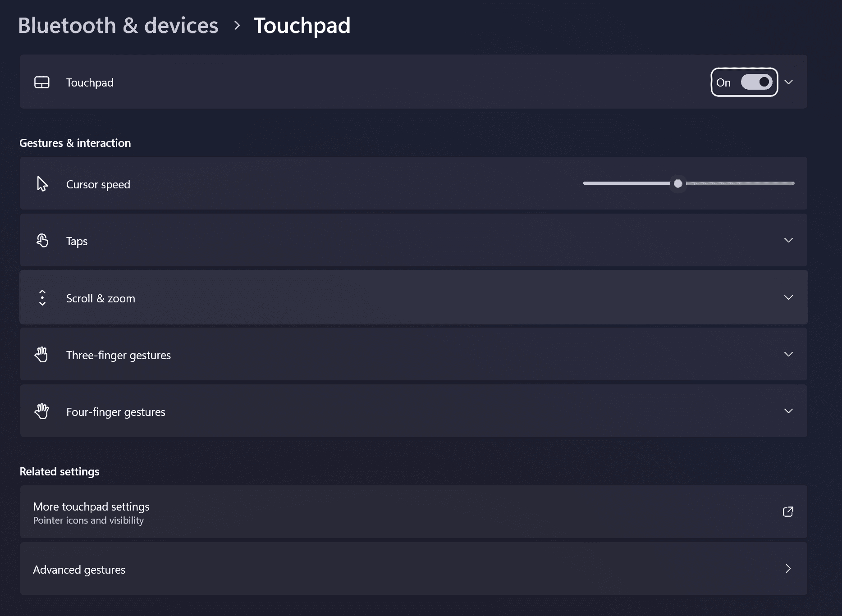Click the Advanced gestures right arrow icon
Image resolution: width=842 pixels, height=616 pixels.
[x=788, y=569]
